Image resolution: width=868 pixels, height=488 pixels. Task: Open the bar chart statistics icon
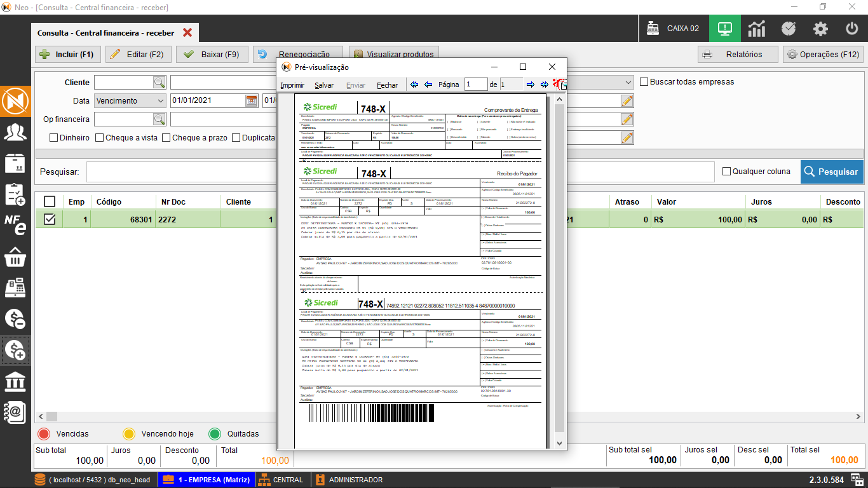tap(757, 29)
